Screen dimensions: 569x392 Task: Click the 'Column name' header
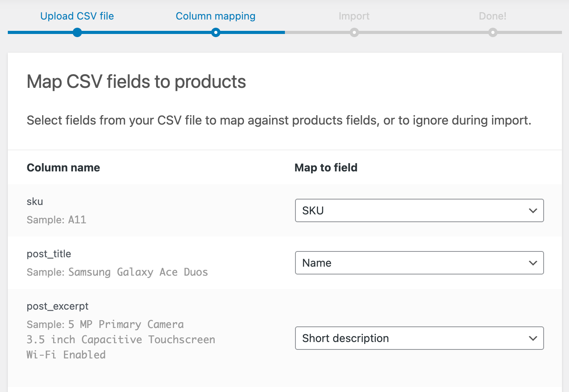[63, 167]
